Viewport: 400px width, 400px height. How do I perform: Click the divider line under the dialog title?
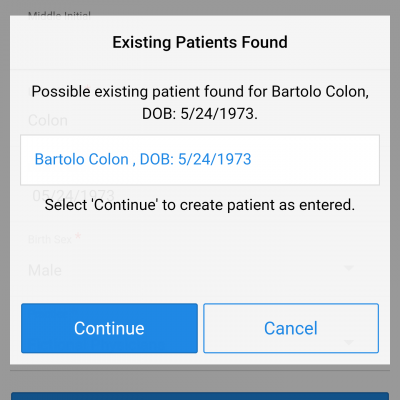(200, 69)
